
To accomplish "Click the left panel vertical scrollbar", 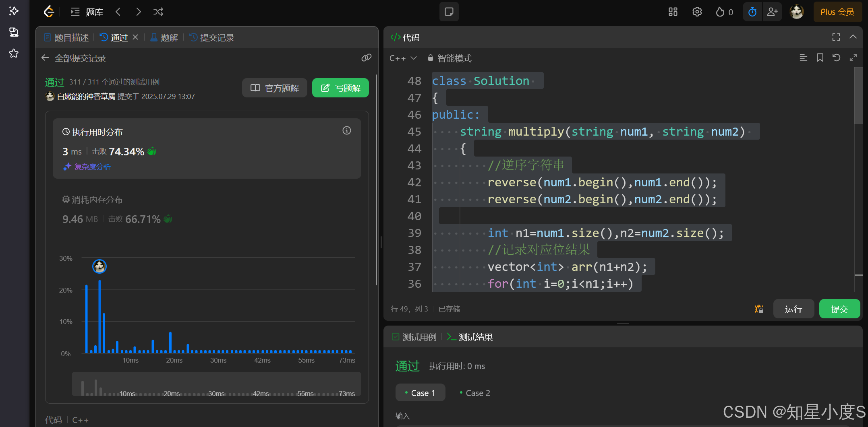I will point(376,180).
